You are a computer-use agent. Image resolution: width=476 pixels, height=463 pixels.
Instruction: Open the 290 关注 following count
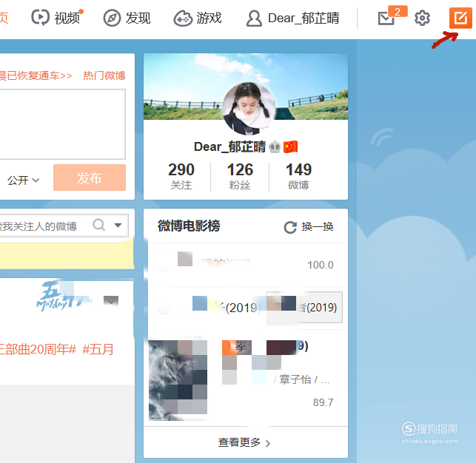181,176
